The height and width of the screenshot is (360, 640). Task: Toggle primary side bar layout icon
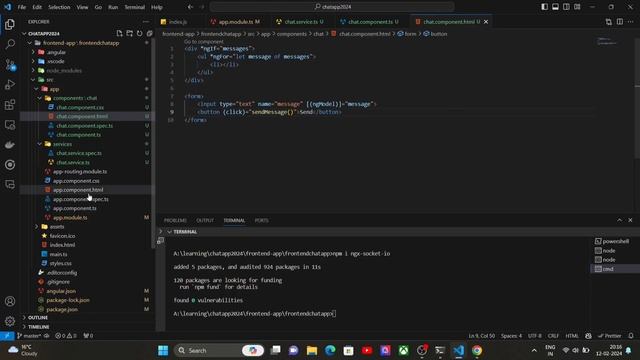(x=544, y=7)
